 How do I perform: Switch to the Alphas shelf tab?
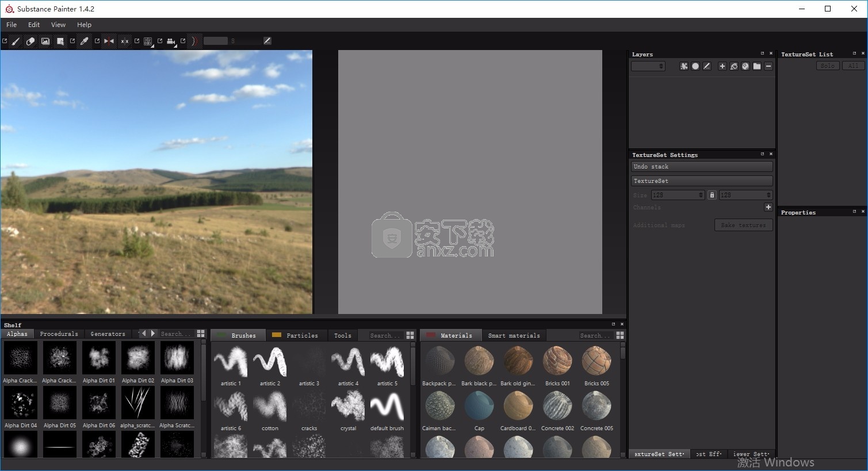(x=17, y=334)
